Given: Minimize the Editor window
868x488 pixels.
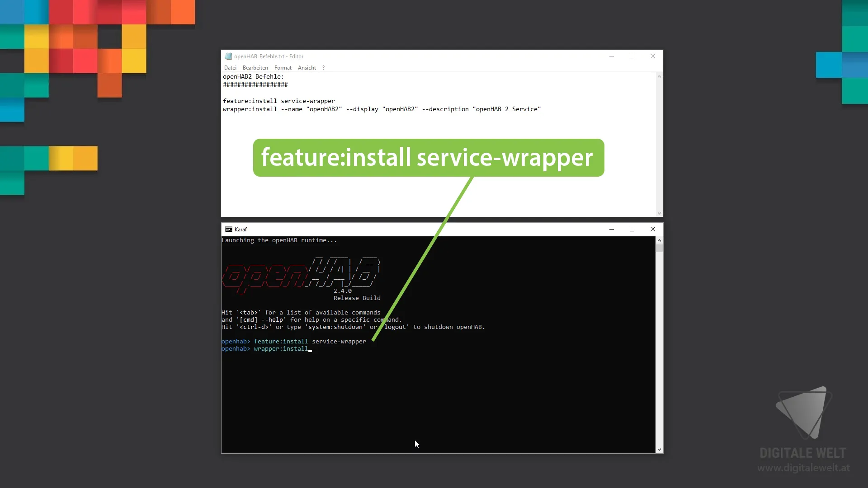Looking at the screenshot, I should point(612,56).
